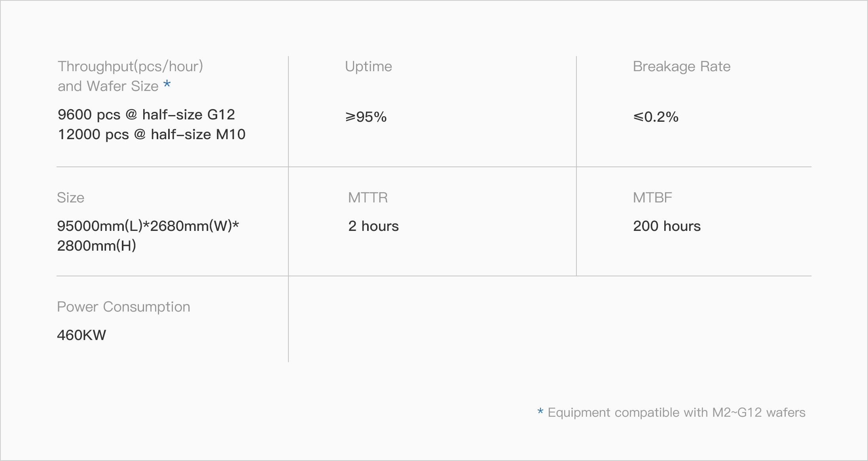Screen dimensions: 868x461
Task: Select the '2 hours' MTTR value
Action: click(x=373, y=226)
